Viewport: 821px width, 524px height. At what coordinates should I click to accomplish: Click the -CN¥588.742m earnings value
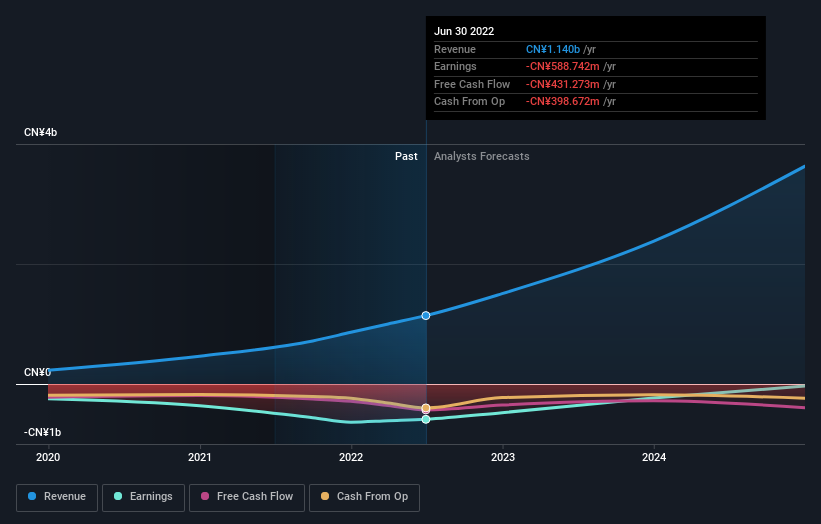[x=563, y=66]
